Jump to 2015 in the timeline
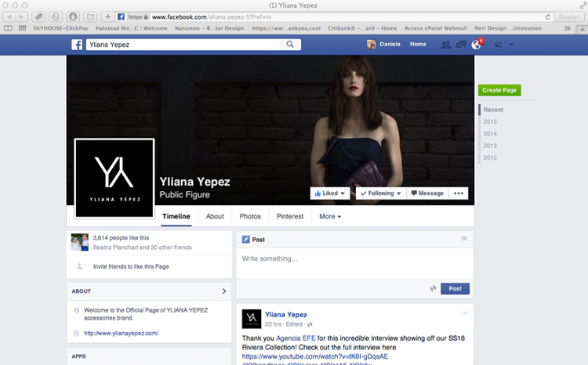588x365 pixels. click(x=490, y=121)
